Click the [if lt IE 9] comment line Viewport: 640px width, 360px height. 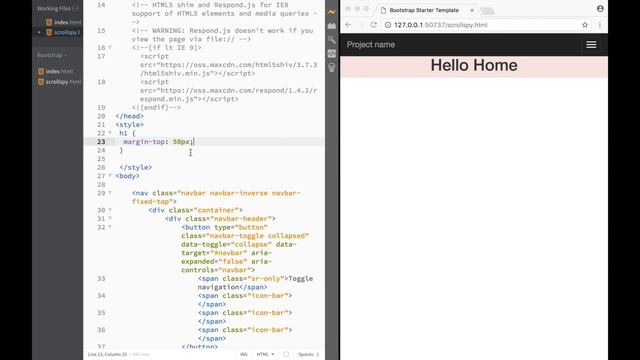[167, 48]
